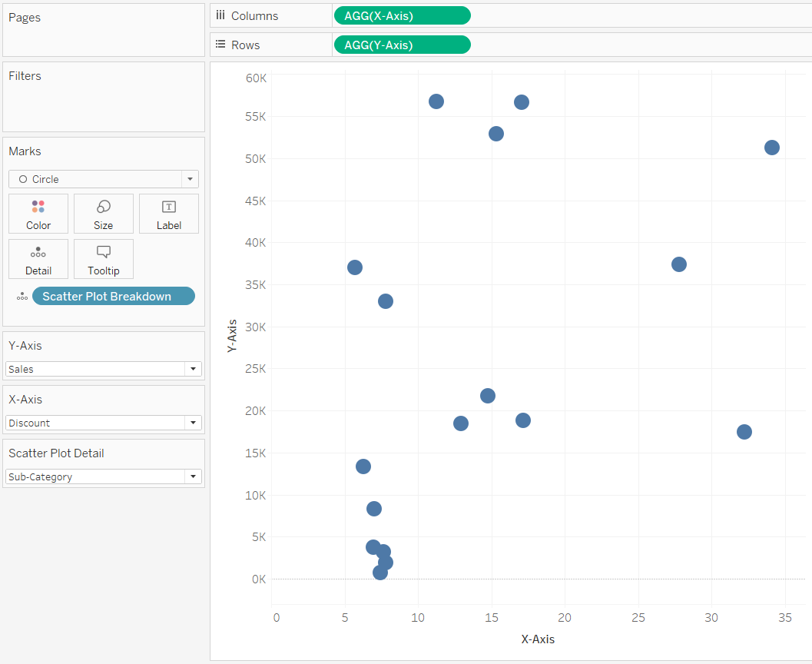This screenshot has width=812, height=664.
Task: Open the Size marks card
Action: pyautogui.click(x=103, y=213)
